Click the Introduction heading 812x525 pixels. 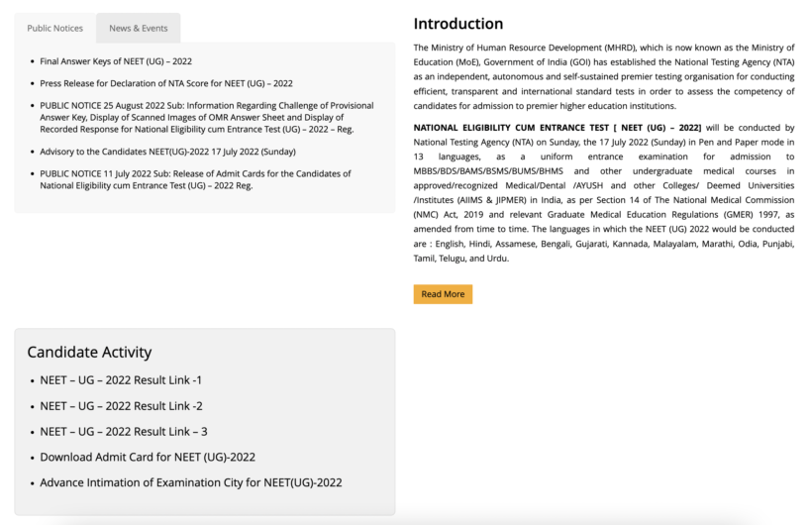(457, 24)
